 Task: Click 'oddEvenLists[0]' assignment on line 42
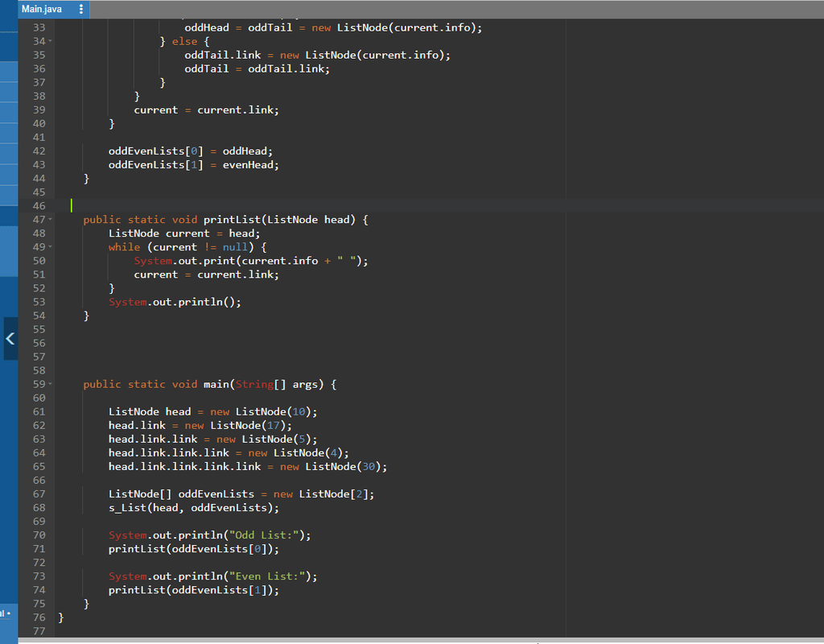pyautogui.click(x=155, y=151)
